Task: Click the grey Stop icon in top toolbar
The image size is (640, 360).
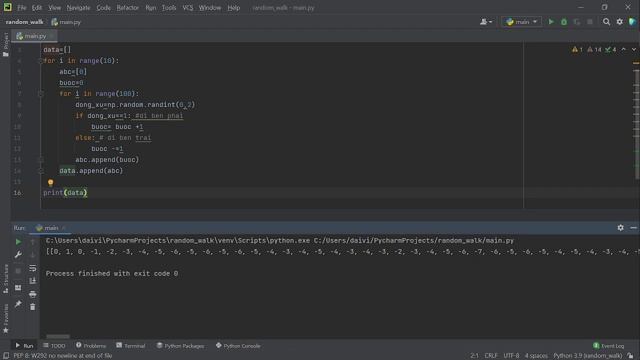Action: point(590,22)
